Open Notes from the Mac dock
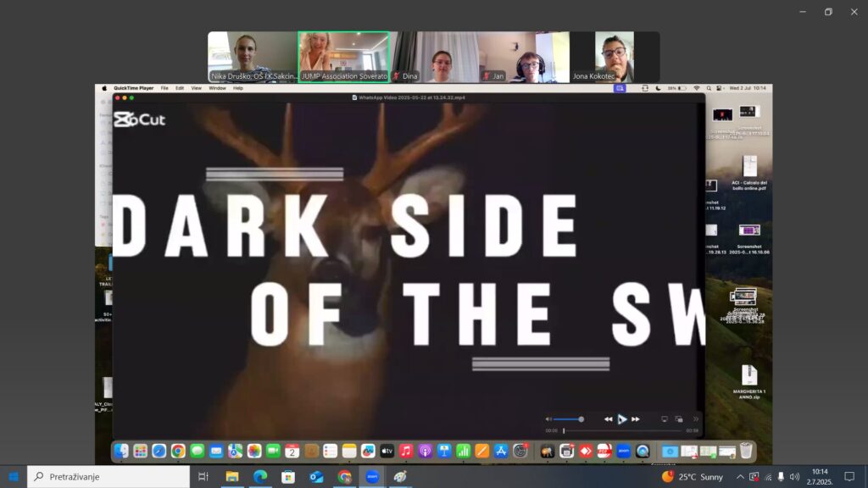Image resolution: width=868 pixels, height=488 pixels. (348, 451)
